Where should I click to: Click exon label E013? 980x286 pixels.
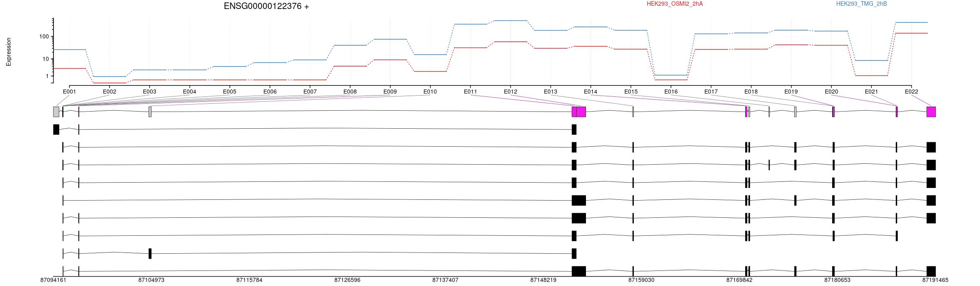click(x=550, y=92)
